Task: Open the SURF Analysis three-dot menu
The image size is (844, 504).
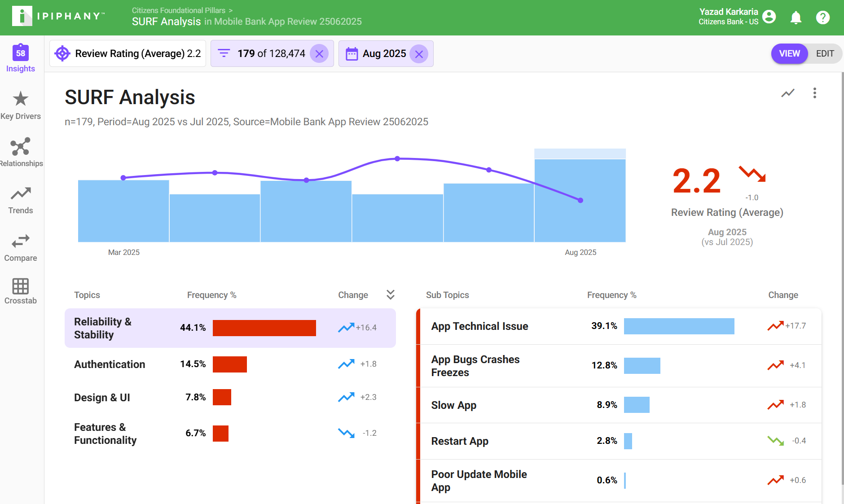Action: (x=815, y=93)
